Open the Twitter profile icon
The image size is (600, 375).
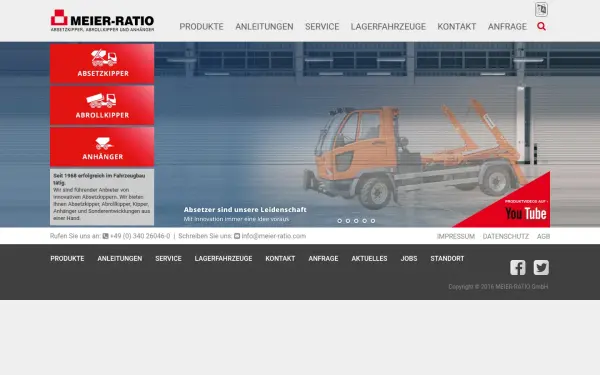tap(541, 267)
